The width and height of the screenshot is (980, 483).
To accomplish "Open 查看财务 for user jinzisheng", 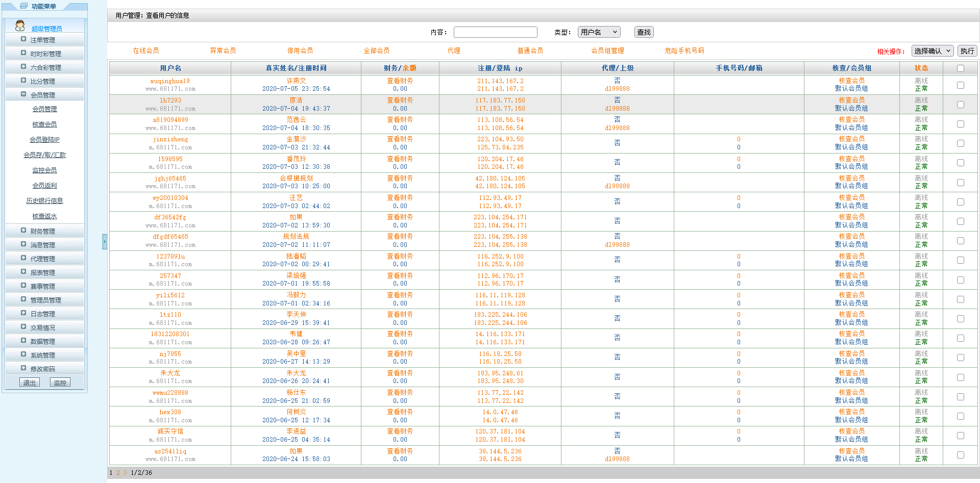I will 400,139.
